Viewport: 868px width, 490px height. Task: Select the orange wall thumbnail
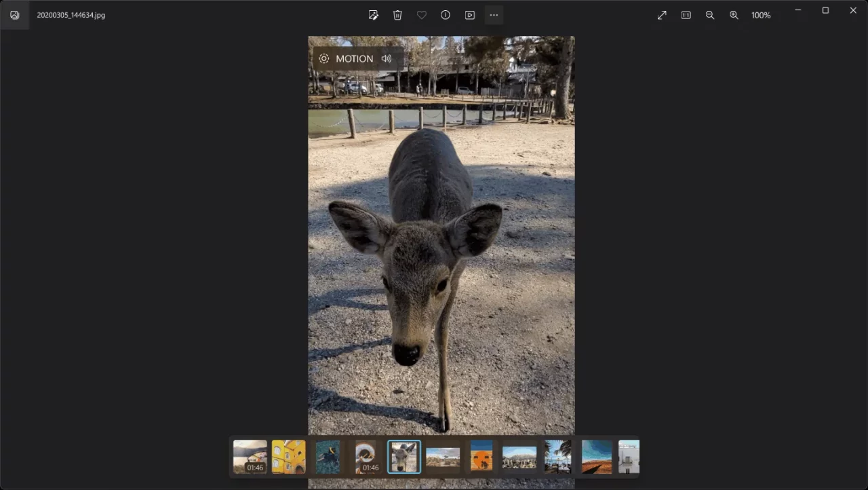point(481,457)
